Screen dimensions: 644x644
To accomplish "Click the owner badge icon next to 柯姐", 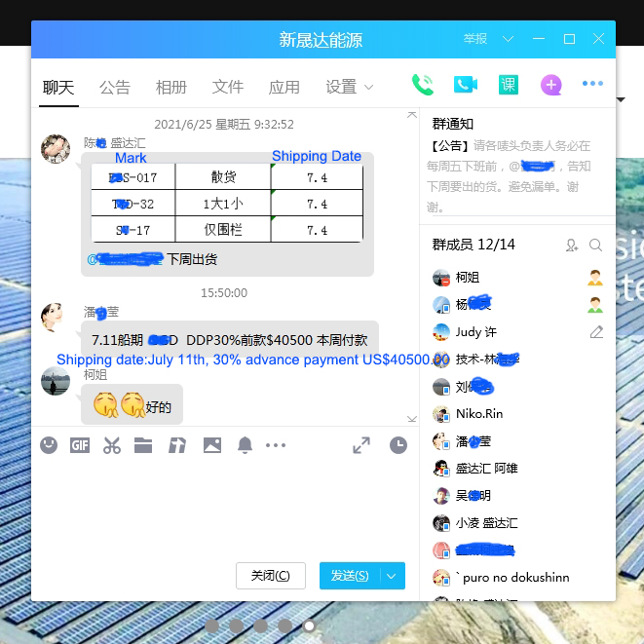I will tap(594, 278).
